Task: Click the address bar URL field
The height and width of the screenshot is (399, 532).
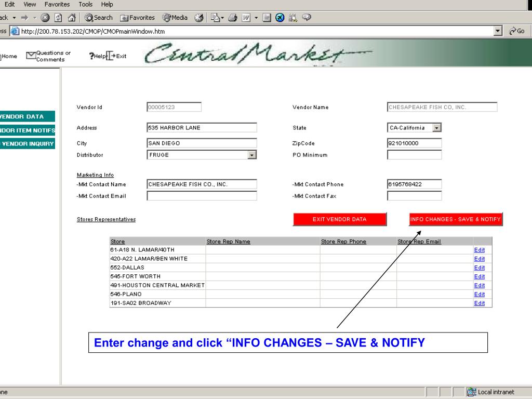Action: point(256,31)
